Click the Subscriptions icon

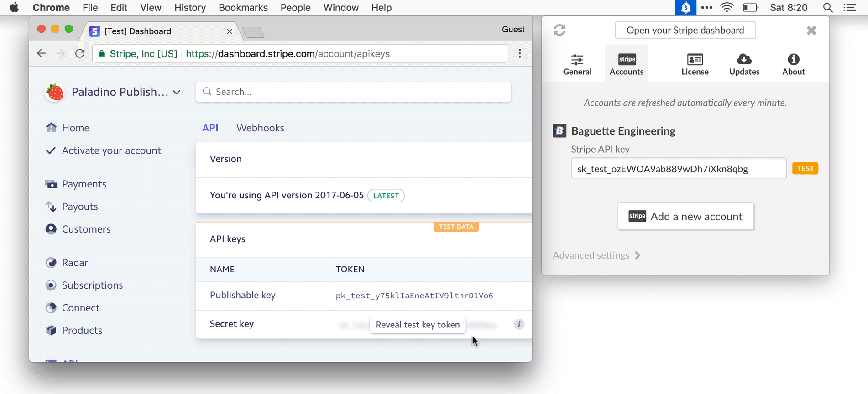(51, 285)
